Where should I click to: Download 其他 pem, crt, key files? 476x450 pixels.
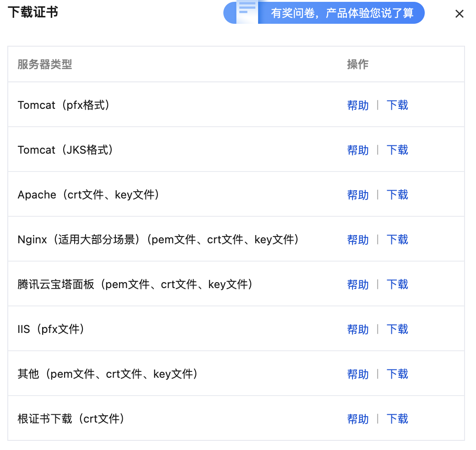[397, 374]
